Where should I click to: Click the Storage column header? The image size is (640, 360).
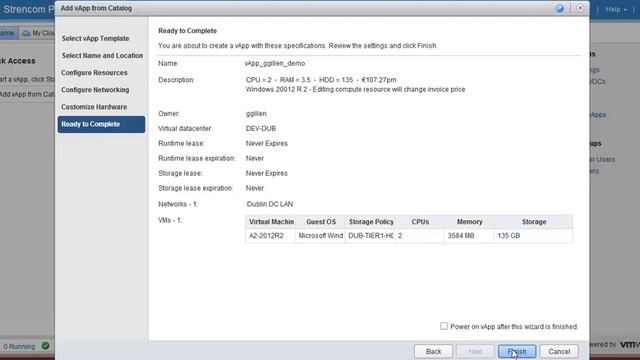pos(533,222)
